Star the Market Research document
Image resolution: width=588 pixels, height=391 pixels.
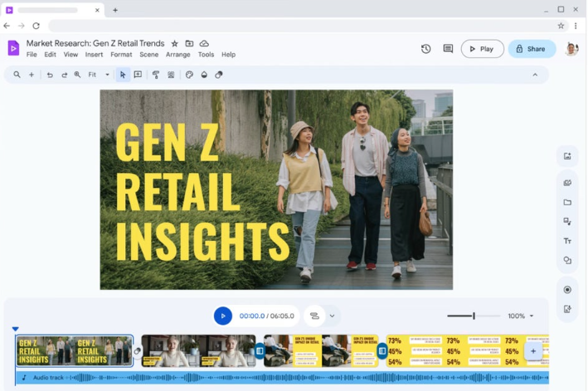tap(174, 43)
